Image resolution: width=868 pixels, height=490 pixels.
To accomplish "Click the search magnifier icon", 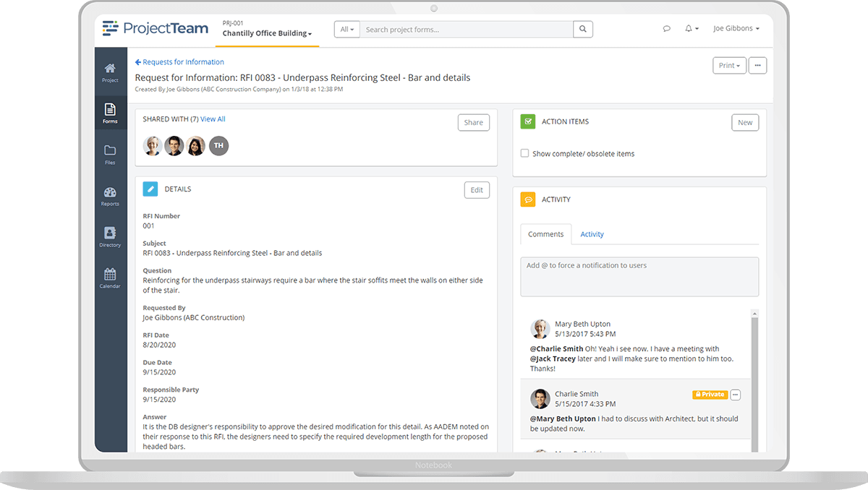I will pyautogui.click(x=583, y=29).
